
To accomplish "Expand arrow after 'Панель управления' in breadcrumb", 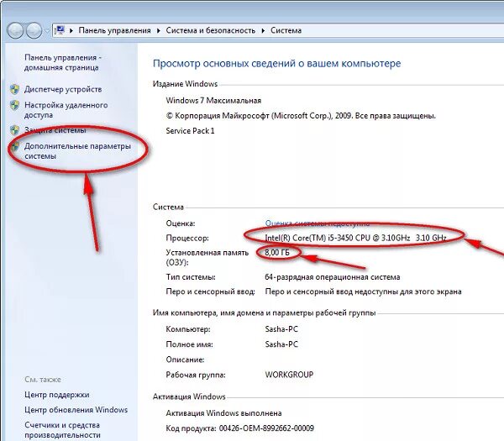I will coord(159,30).
